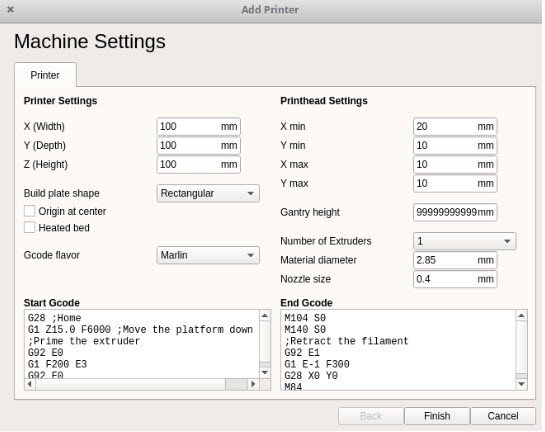Click End Gcode scroll up arrow
The width and height of the screenshot is (545, 432).
522,316
